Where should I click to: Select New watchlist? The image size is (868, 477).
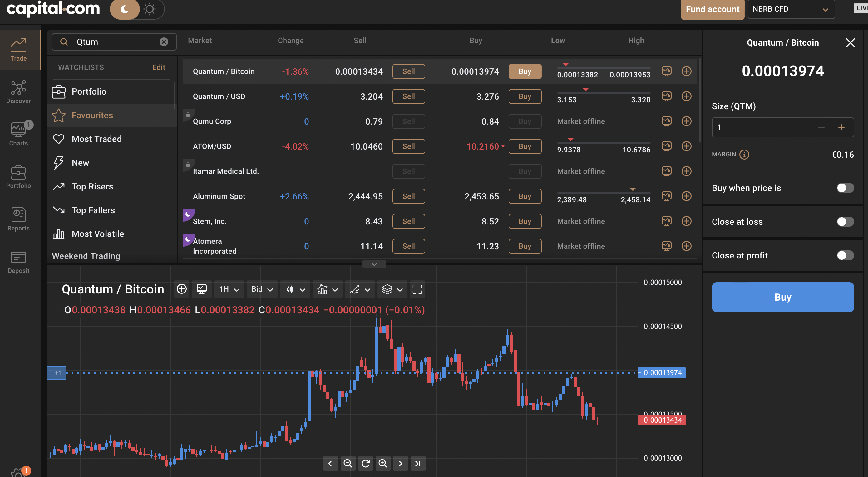coord(111,163)
